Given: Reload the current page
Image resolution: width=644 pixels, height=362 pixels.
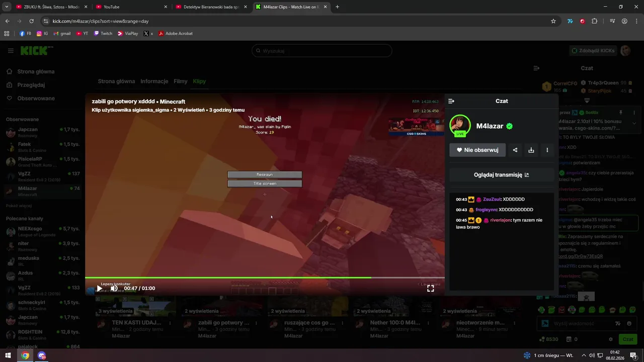Looking at the screenshot, I should coord(31,21).
